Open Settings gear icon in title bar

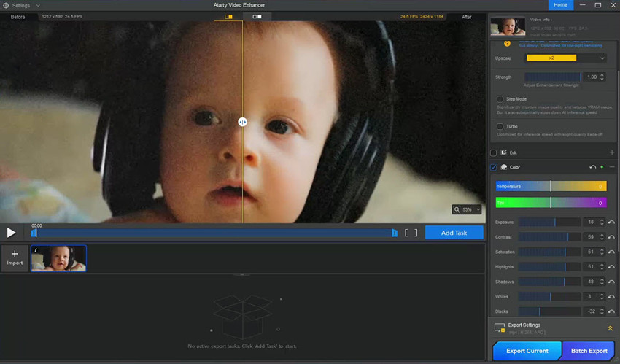point(6,6)
